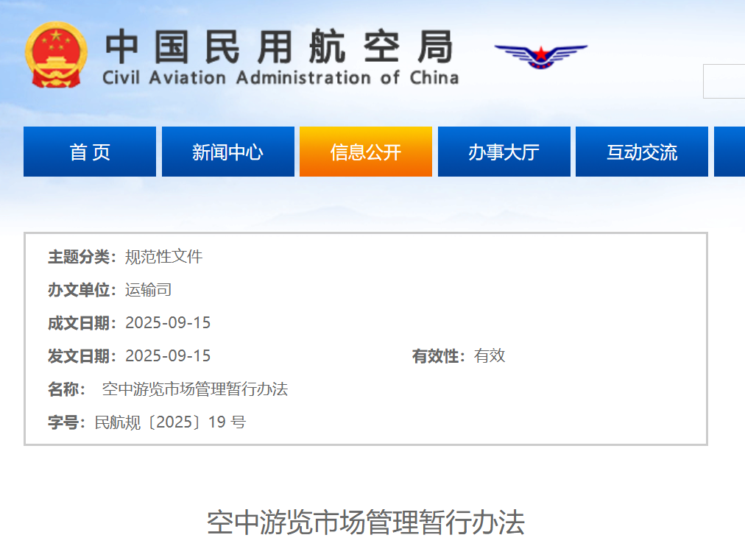The width and height of the screenshot is (745, 560).
Task: Open the 新闻中心 navigation tab
Action: pos(227,152)
